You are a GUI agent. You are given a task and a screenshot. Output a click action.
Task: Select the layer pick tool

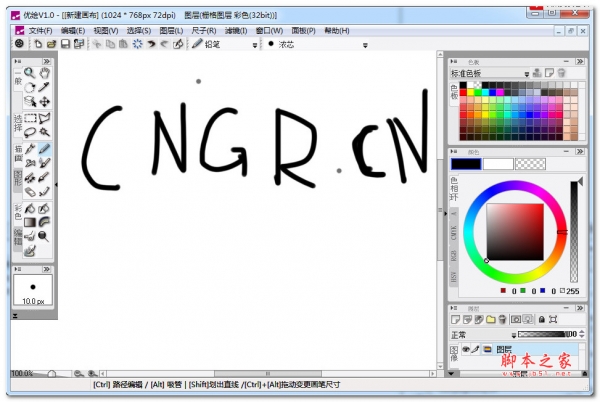[x=30, y=102]
